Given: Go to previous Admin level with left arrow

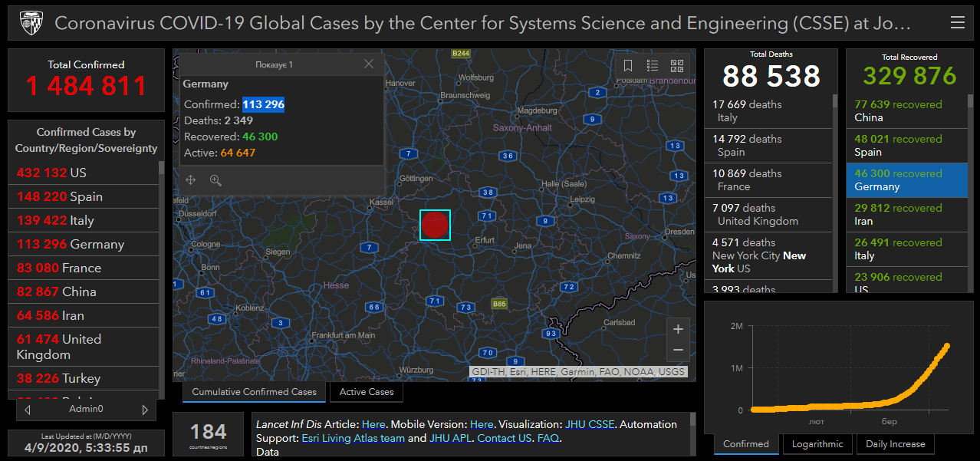Looking at the screenshot, I should click(x=28, y=410).
